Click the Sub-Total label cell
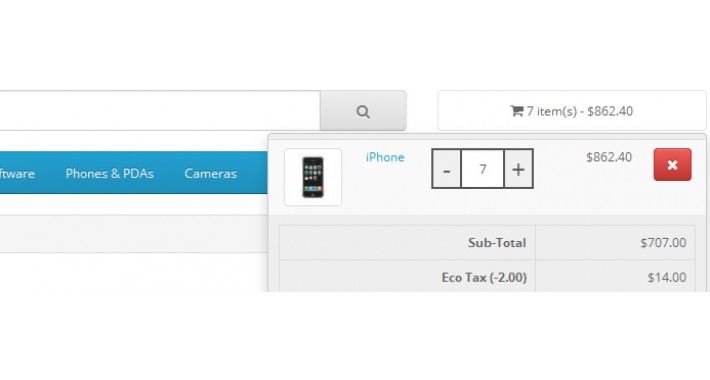This screenshot has height=380, width=710. [408, 243]
